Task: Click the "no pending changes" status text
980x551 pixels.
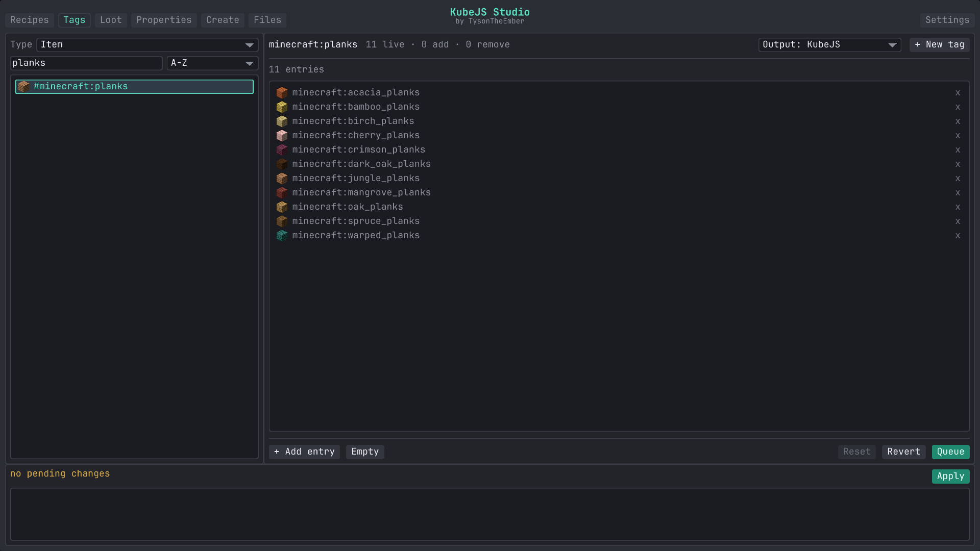Action: tap(60, 473)
